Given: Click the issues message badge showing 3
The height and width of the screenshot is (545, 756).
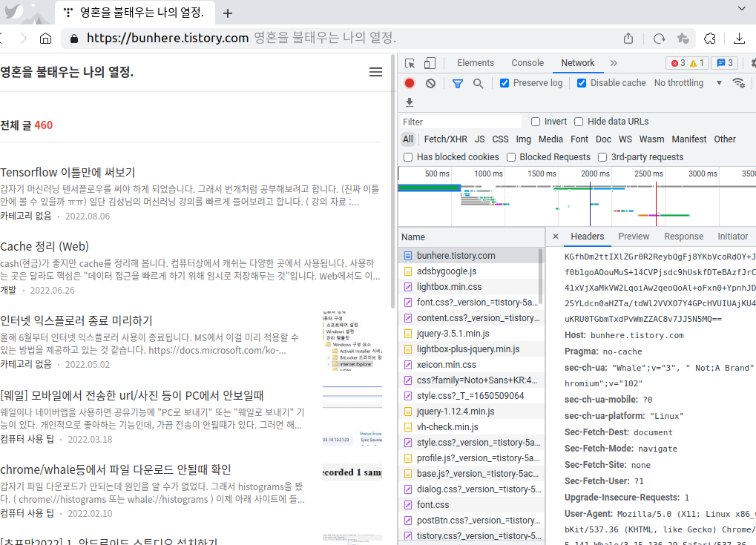Looking at the screenshot, I should point(725,63).
